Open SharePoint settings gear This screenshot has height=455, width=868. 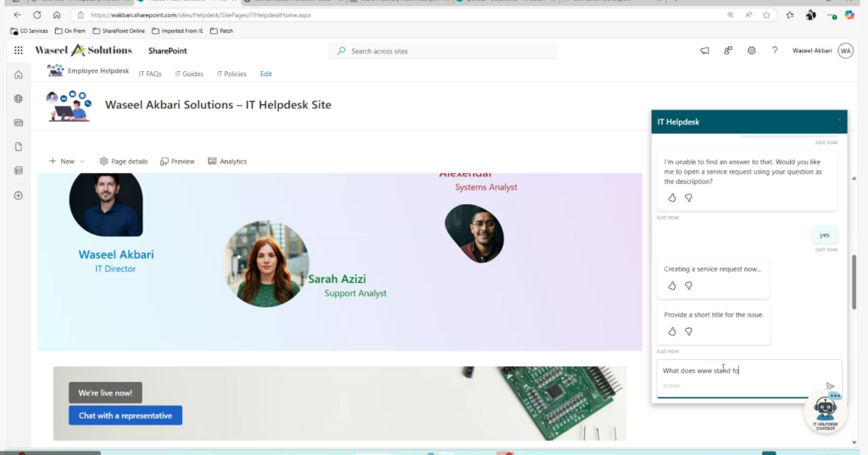click(751, 50)
